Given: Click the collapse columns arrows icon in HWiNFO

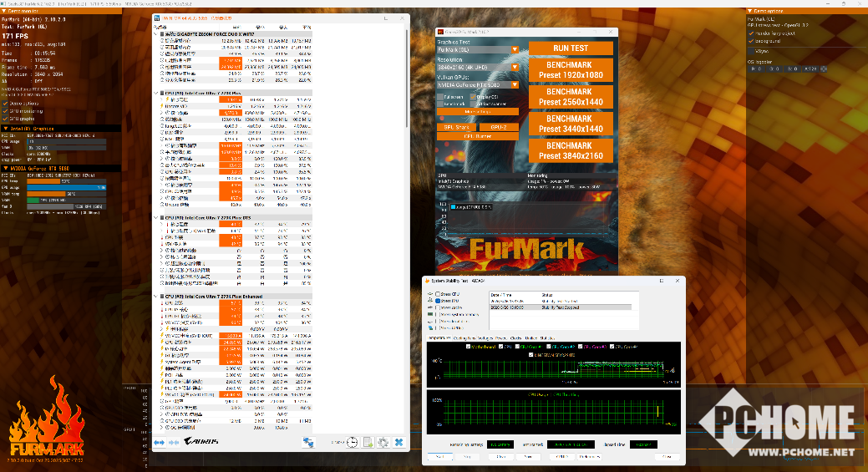Looking at the screenshot, I should point(174,442).
